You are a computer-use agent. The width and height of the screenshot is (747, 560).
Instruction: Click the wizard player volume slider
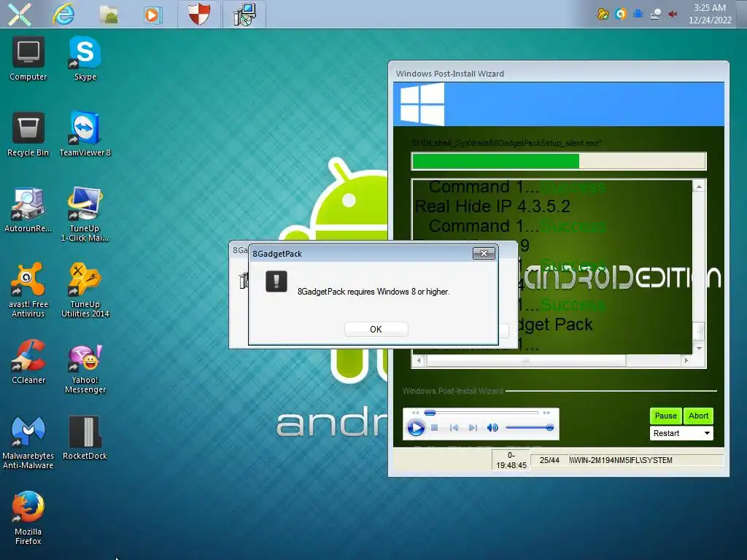point(530,427)
